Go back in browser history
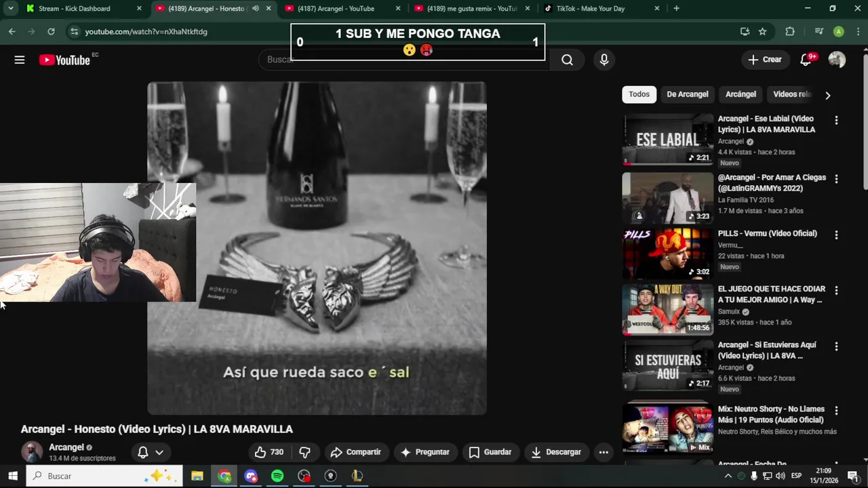 pos(12,31)
